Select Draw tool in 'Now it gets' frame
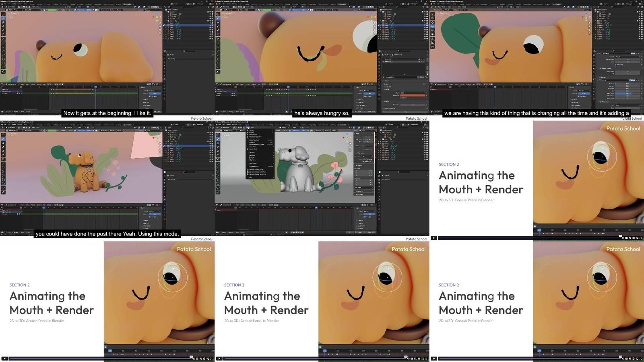Viewport: 644px width, 362px height. (x=3, y=19)
